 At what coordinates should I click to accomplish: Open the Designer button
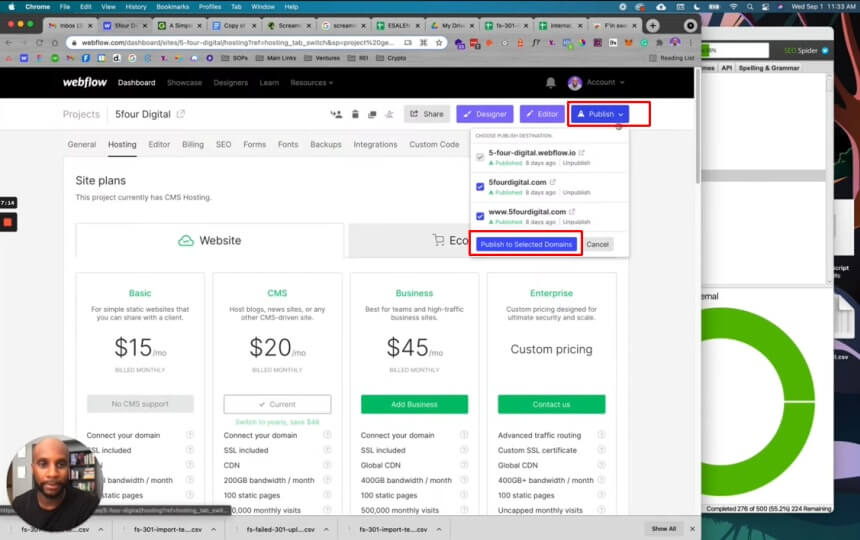[x=485, y=114]
